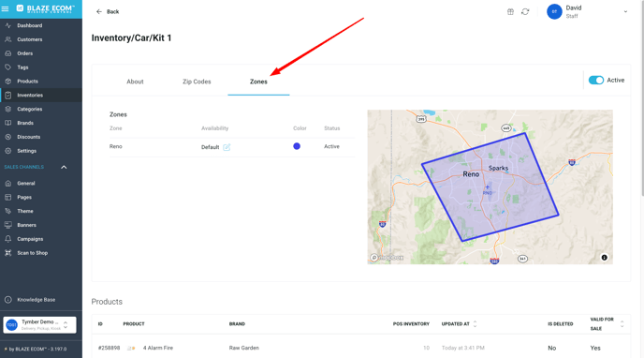Click the Reno zone blue color swatch

coord(297,146)
